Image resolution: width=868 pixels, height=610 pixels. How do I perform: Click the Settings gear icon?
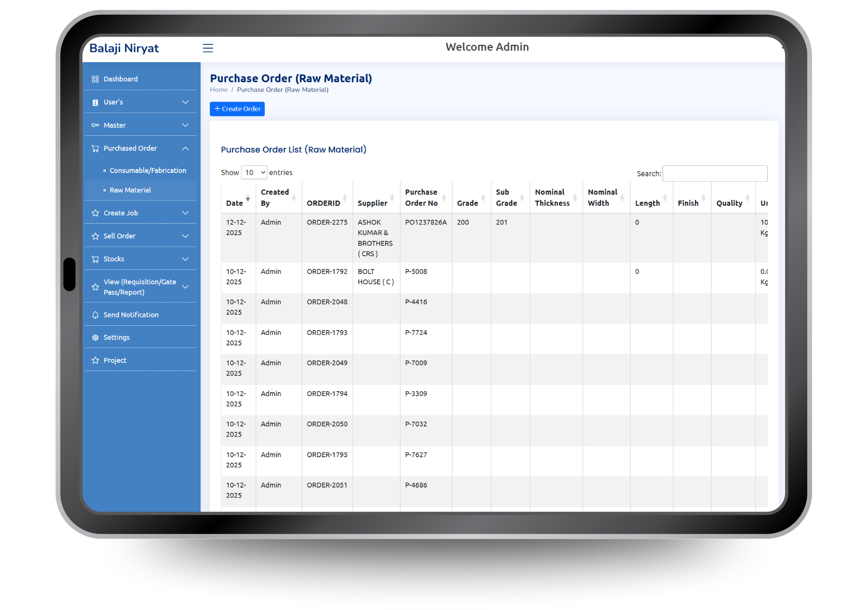tap(95, 337)
